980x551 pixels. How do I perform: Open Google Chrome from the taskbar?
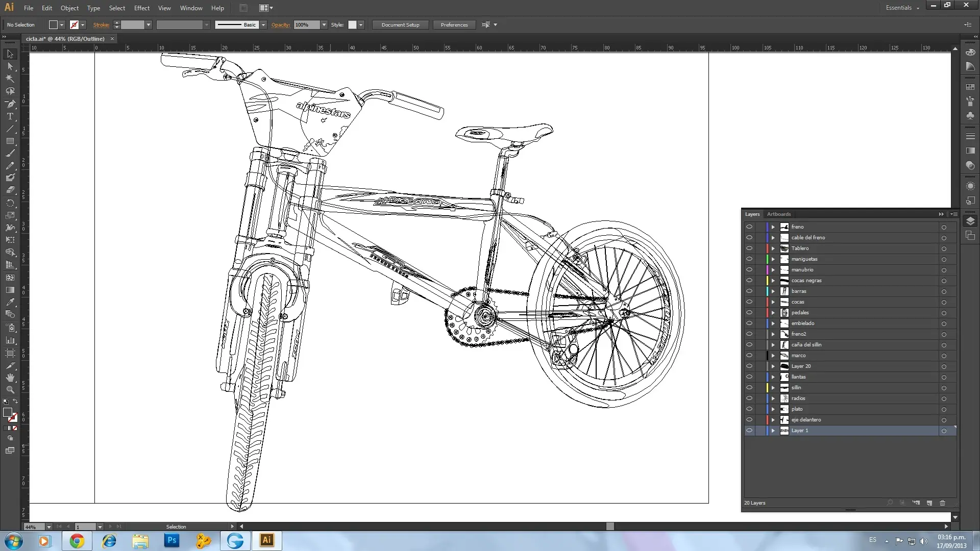[77, 541]
